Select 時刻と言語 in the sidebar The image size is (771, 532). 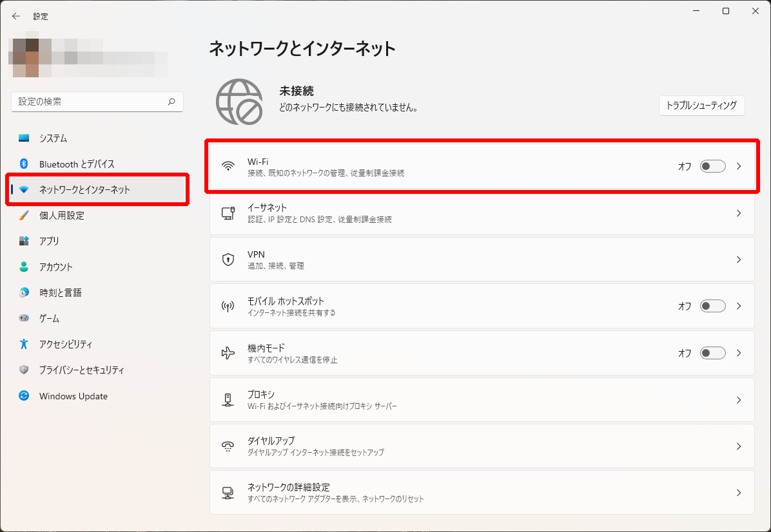61,292
